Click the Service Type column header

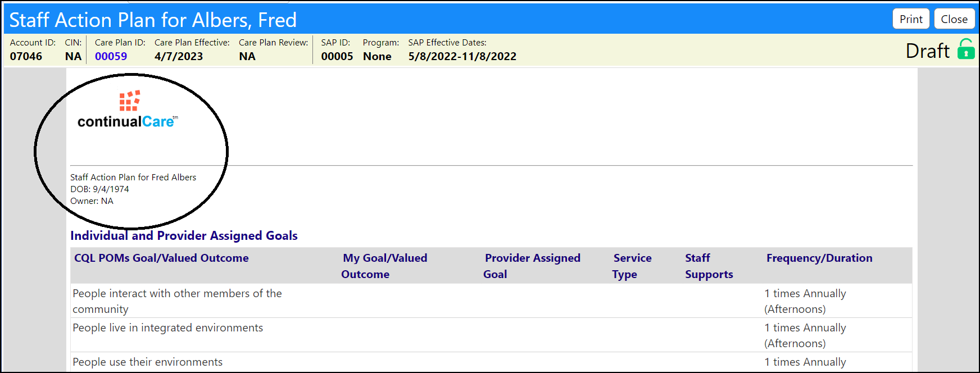click(632, 266)
